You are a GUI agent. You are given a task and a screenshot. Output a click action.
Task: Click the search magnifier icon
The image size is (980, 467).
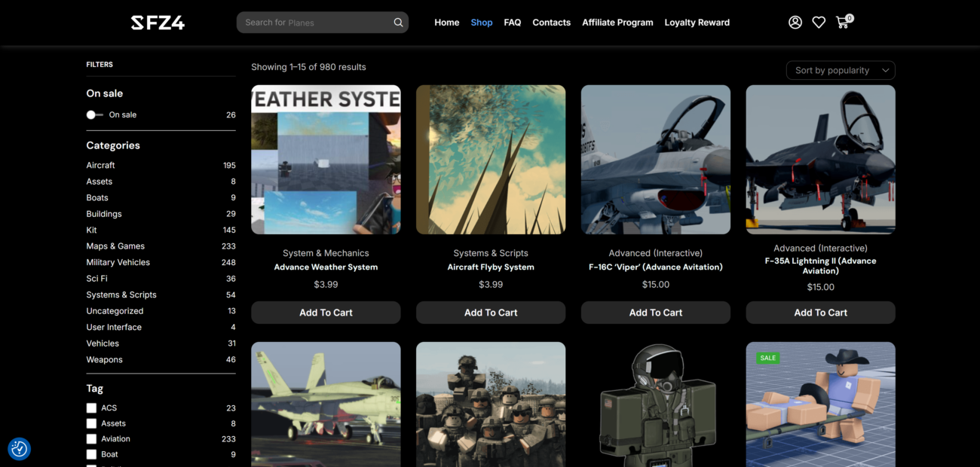398,23
